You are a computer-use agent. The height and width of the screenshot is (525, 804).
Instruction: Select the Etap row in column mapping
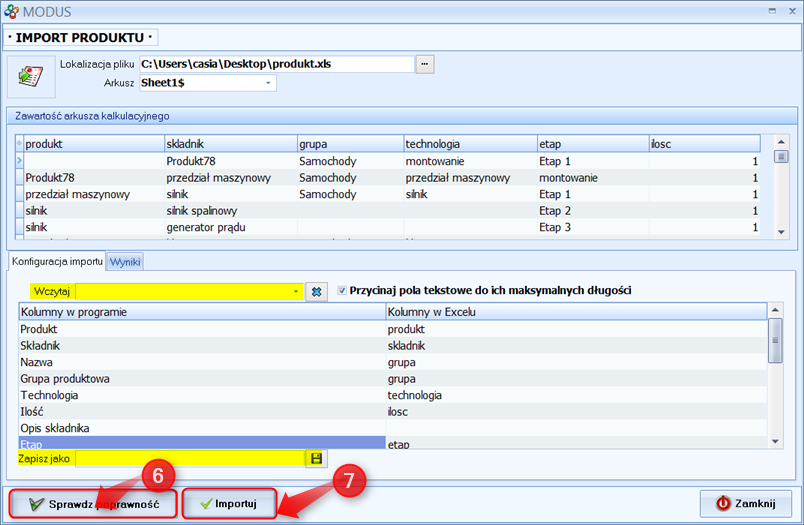[x=200, y=442]
